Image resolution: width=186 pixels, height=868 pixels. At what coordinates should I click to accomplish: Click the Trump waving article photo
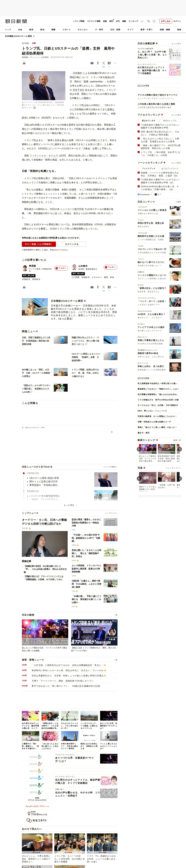(x=44, y=86)
